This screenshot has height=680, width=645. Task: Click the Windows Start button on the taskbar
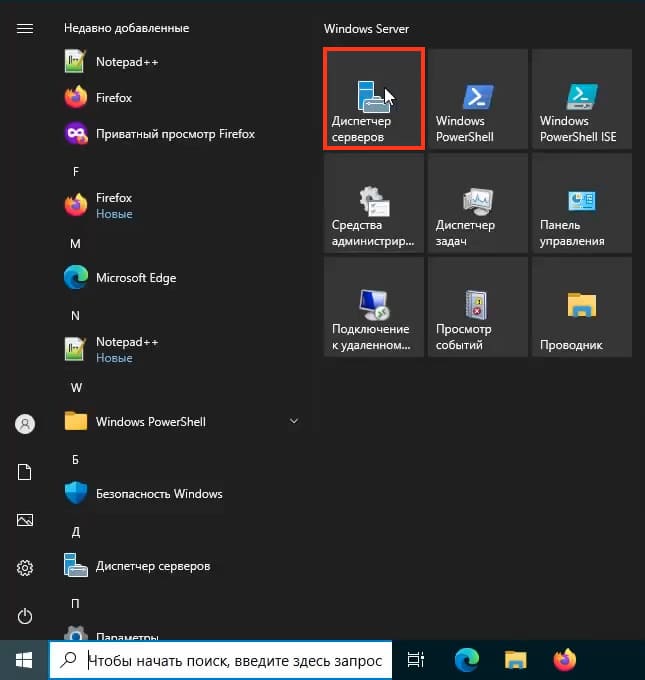coord(24,660)
